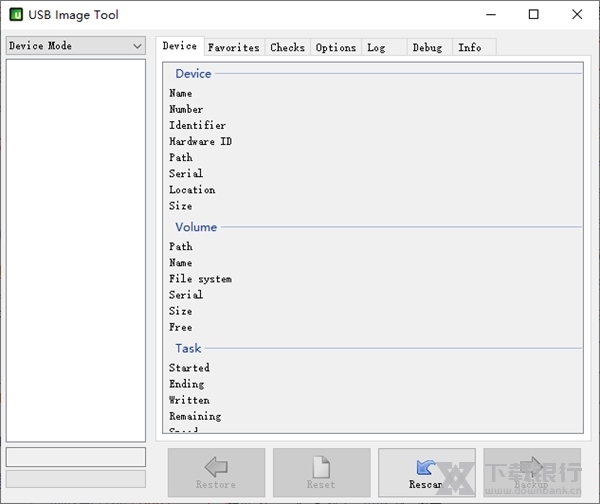Go to the Log tab

(x=376, y=47)
